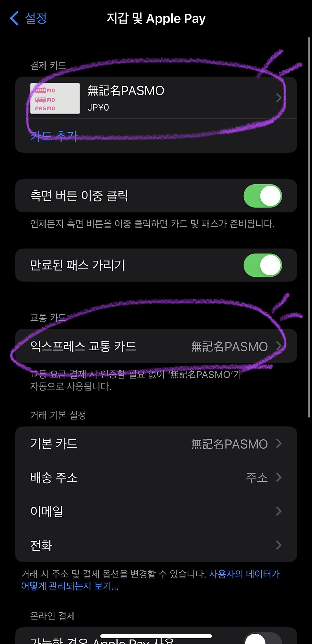Image resolution: width=312 pixels, height=644 pixels.
Task: Go back via 설정 text label
Action: pyautogui.click(x=36, y=18)
